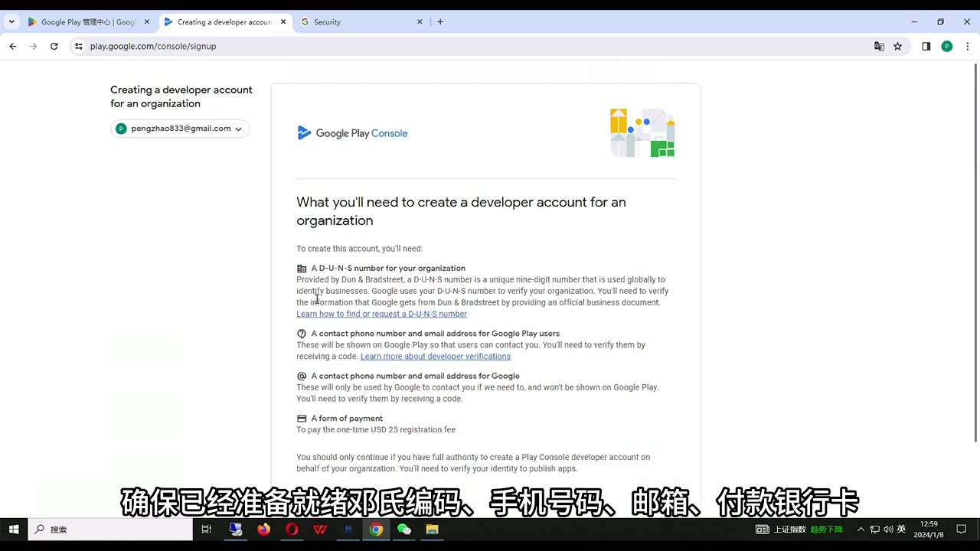Close the Creating a developer account tab
This screenshot has height=551, width=980.
tap(283, 22)
